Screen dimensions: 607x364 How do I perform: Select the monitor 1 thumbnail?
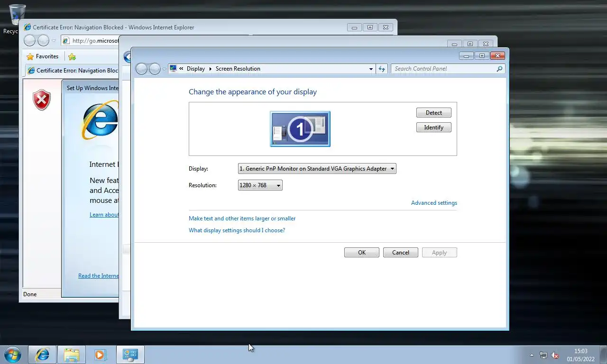[300, 129]
